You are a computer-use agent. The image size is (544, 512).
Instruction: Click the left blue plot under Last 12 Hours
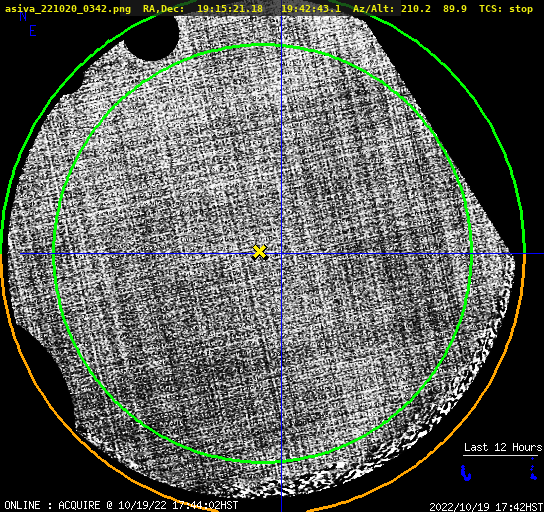point(466,472)
